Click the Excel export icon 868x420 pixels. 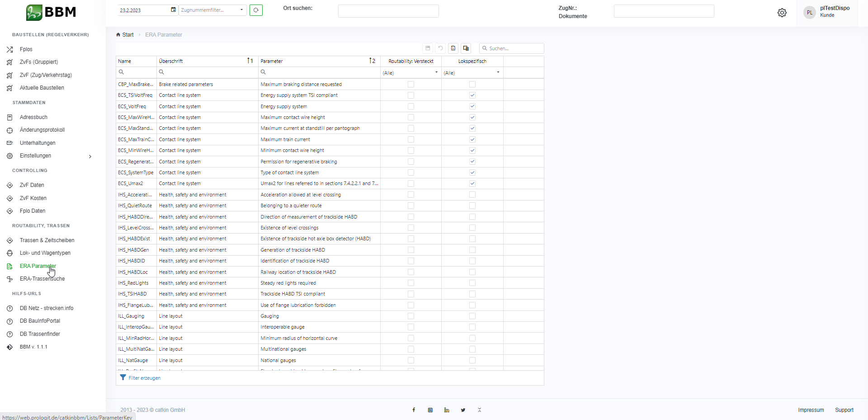click(453, 48)
